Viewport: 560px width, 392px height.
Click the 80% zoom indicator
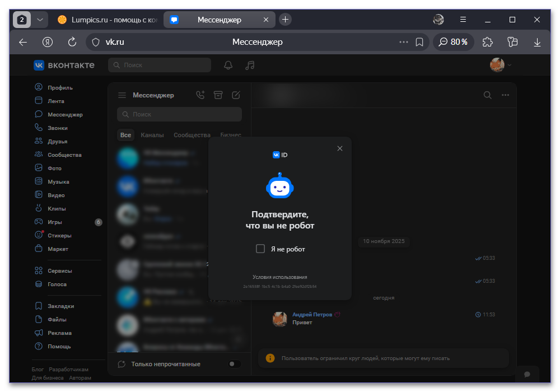(453, 42)
